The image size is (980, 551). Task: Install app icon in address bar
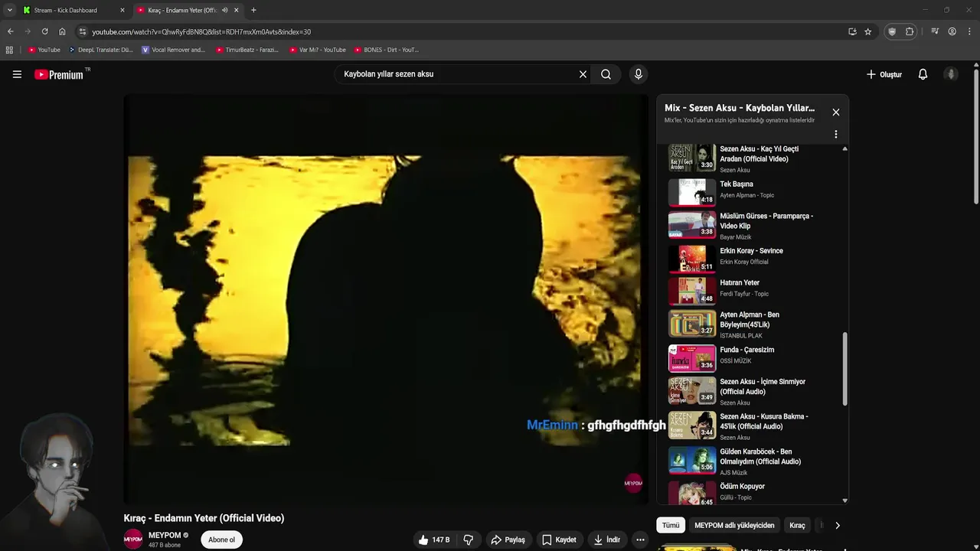pyautogui.click(x=852, y=31)
